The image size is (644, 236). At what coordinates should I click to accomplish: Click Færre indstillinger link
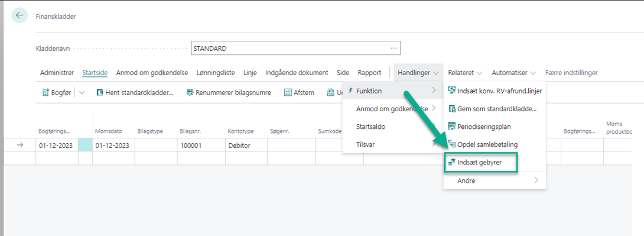[571, 73]
